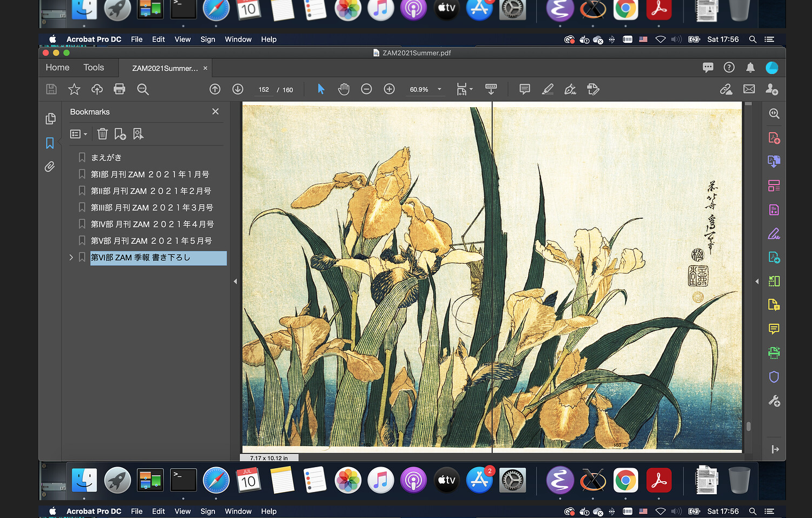Open Create PDF tool in right pane
The image size is (812, 518).
[774, 138]
